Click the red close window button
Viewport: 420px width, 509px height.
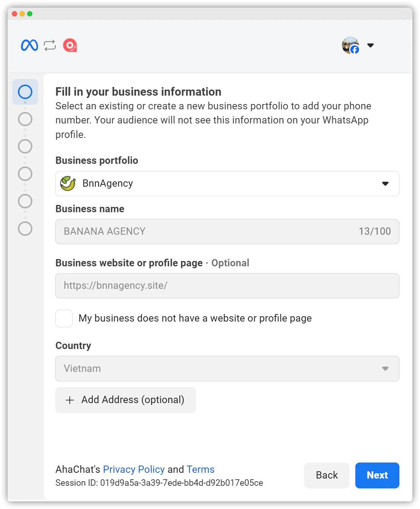(14, 14)
